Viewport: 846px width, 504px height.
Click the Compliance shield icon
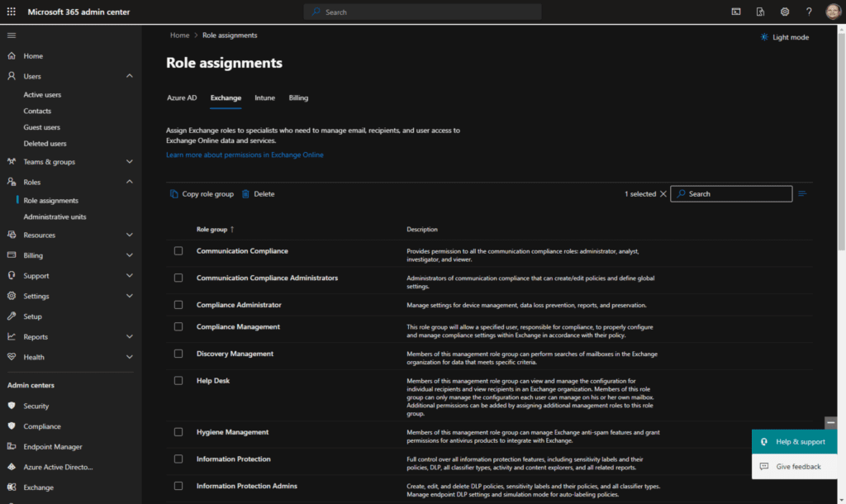12,426
